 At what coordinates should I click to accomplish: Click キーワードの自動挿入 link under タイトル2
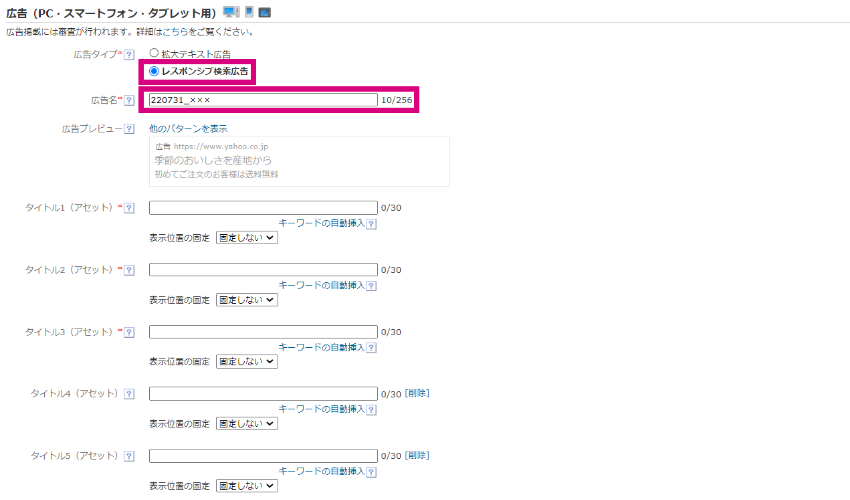(x=321, y=285)
